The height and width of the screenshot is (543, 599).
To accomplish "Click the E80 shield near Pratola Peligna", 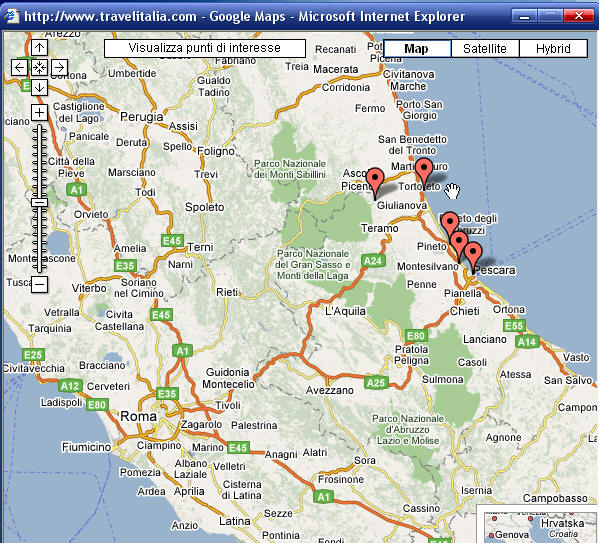I will (416, 336).
